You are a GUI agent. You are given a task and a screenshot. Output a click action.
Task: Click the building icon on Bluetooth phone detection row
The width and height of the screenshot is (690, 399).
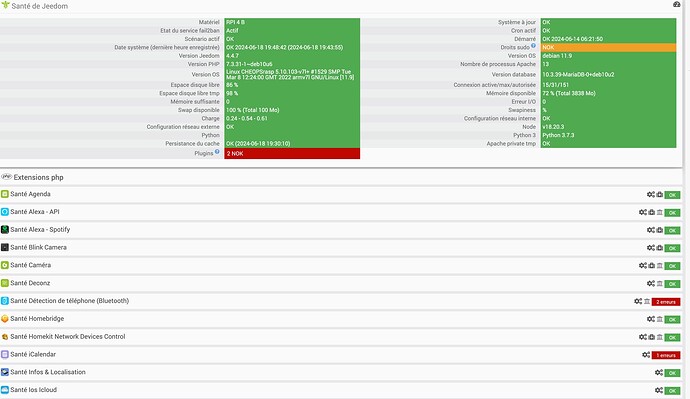(647, 301)
